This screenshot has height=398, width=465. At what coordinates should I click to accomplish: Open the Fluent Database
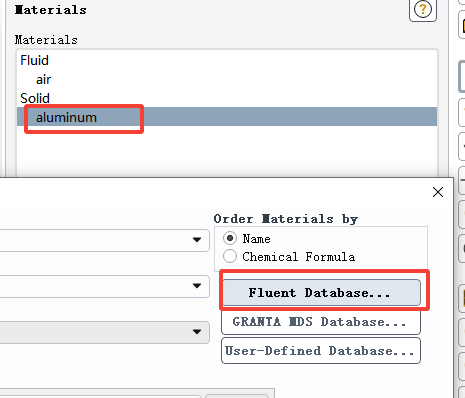click(321, 292)
